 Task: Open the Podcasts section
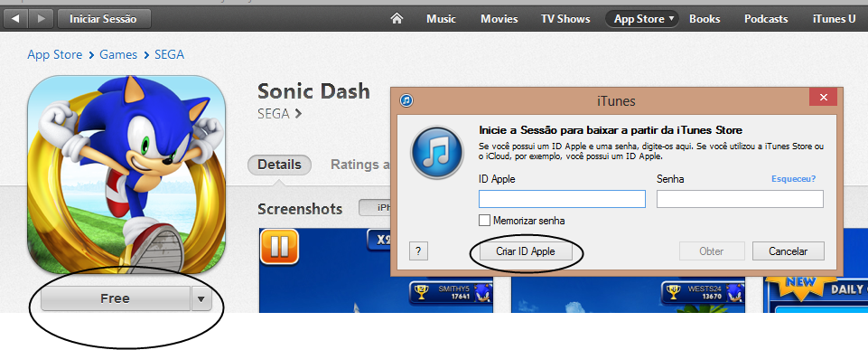pyautogui.click(x=766, y=19)
